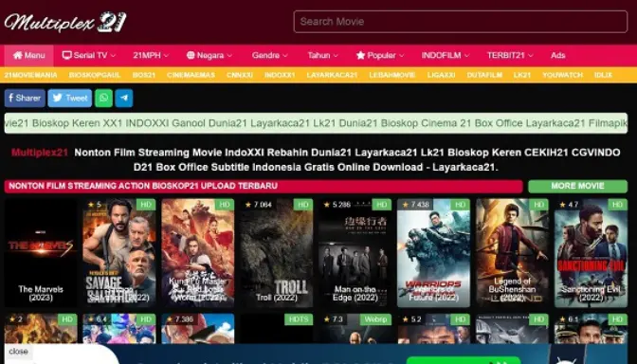Click the 7.438 star rating badge
637x364 pixels.
click(x=415, y=205)
